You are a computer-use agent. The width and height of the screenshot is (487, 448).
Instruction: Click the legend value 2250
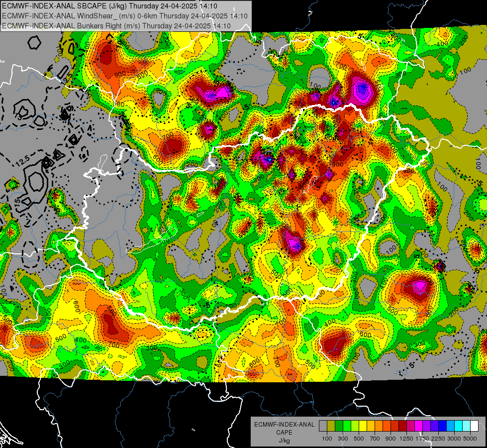438,439
